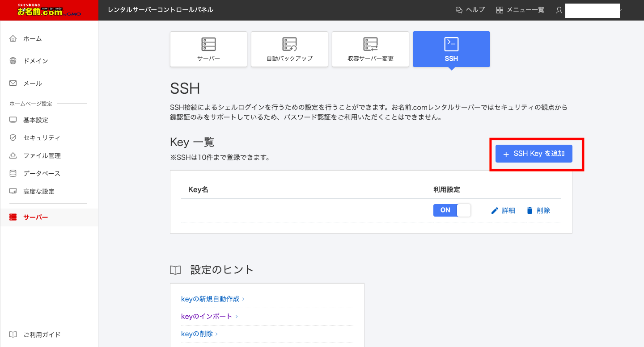The width and height of the screenshot is (644, 347).
Task: Open the ご利用ガイド guide link
Action: [x=42, y=334]
